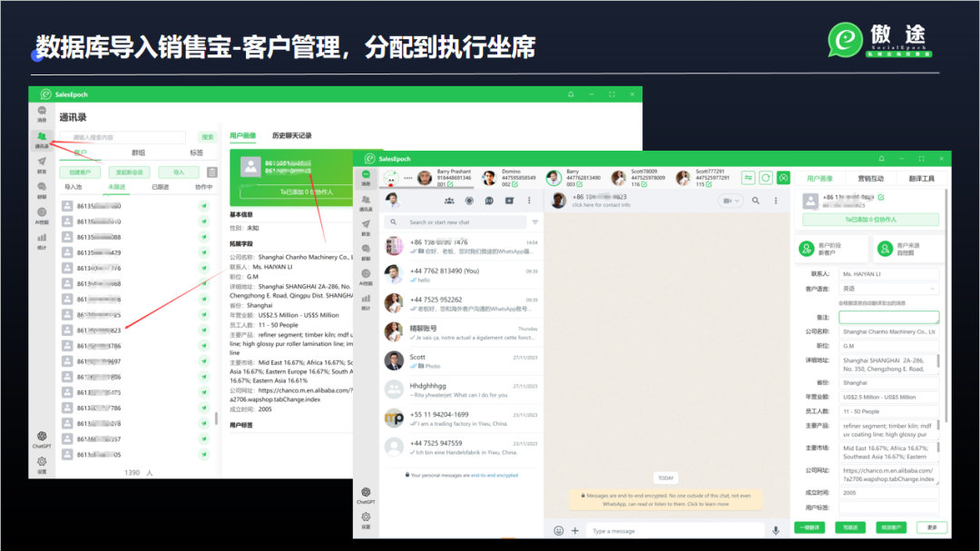Select 已跟进 filter tab

point(160,187)
